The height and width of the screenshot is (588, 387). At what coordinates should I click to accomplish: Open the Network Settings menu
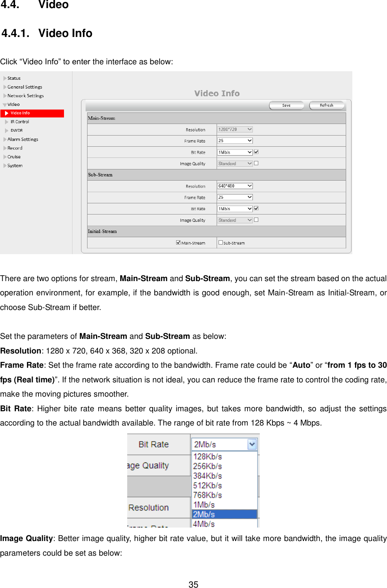[4, 95]
